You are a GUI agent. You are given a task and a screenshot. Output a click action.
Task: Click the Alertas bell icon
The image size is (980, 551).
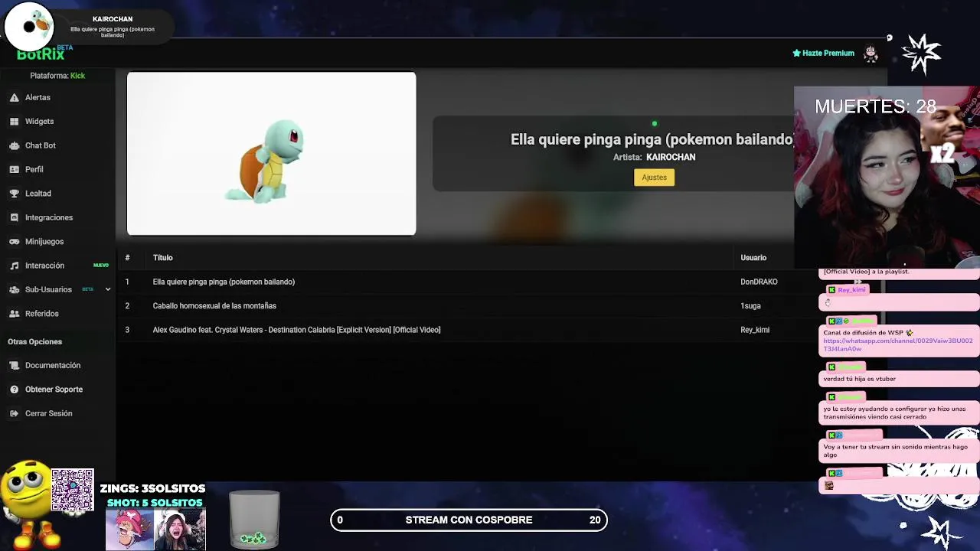click(14, 98)
